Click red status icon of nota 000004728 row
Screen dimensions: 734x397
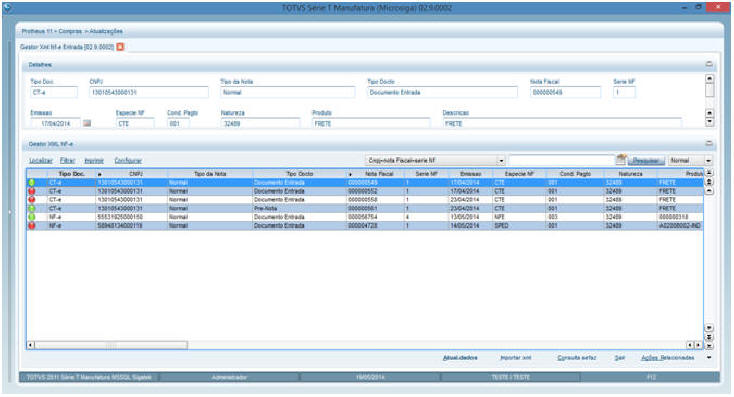click(x=32, y=226)
